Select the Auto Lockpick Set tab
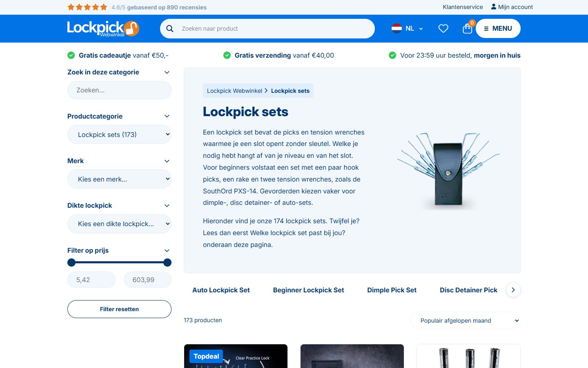The image size is (588, 368). [x=221, y=290]
